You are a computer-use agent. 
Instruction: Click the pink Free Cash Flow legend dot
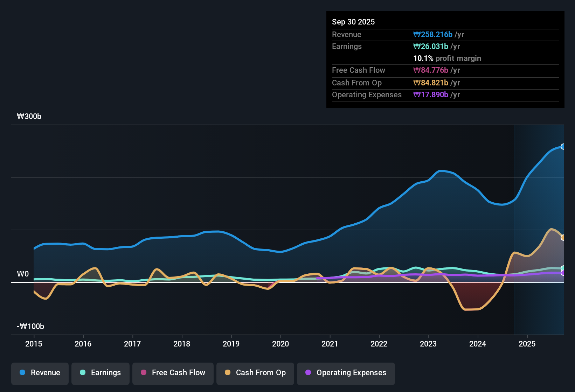[143, 373]
